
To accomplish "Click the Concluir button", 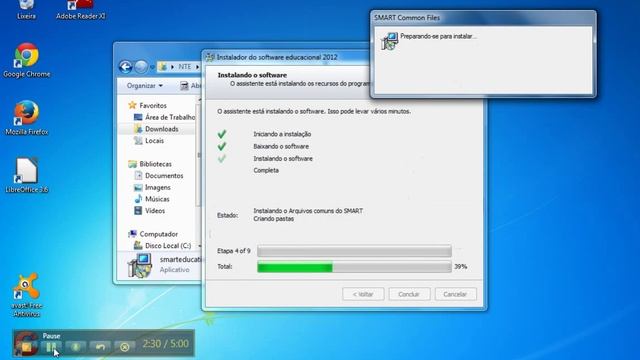I will tap(409, 294).
